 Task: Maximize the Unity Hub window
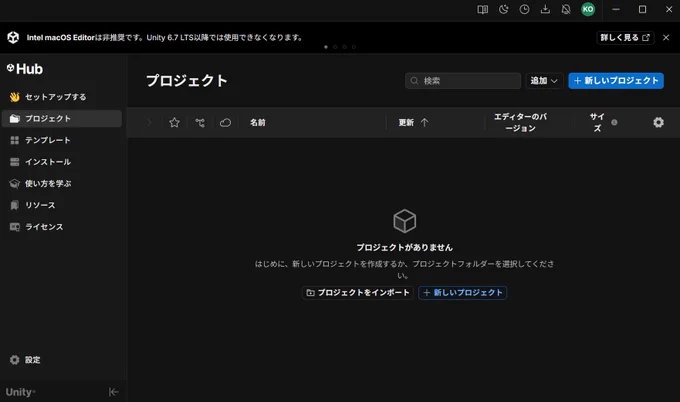(x=642, y=10)
